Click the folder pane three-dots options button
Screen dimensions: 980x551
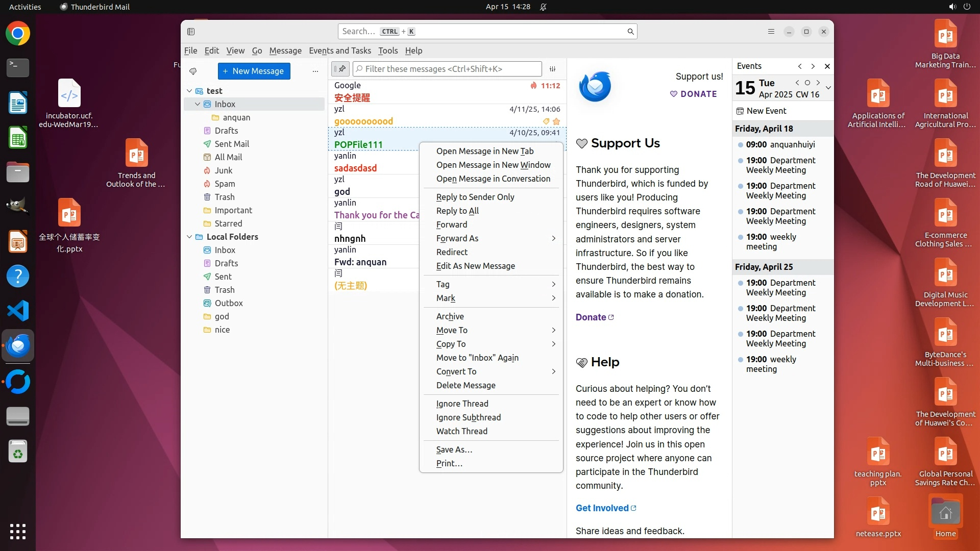point(315,71)
